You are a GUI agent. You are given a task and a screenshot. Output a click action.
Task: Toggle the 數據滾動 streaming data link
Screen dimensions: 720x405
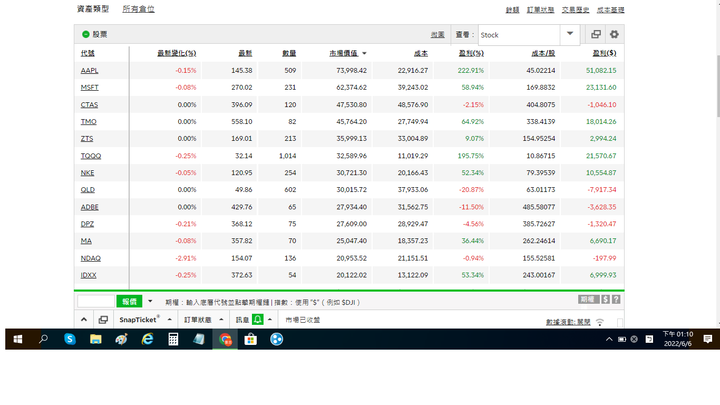(568, 322)
